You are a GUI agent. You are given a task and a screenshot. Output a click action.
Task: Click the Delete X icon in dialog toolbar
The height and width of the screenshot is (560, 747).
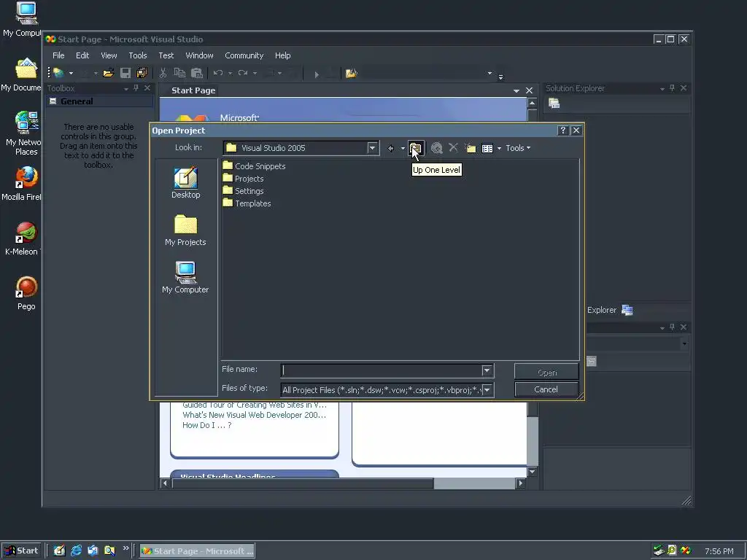pos(453,147)
